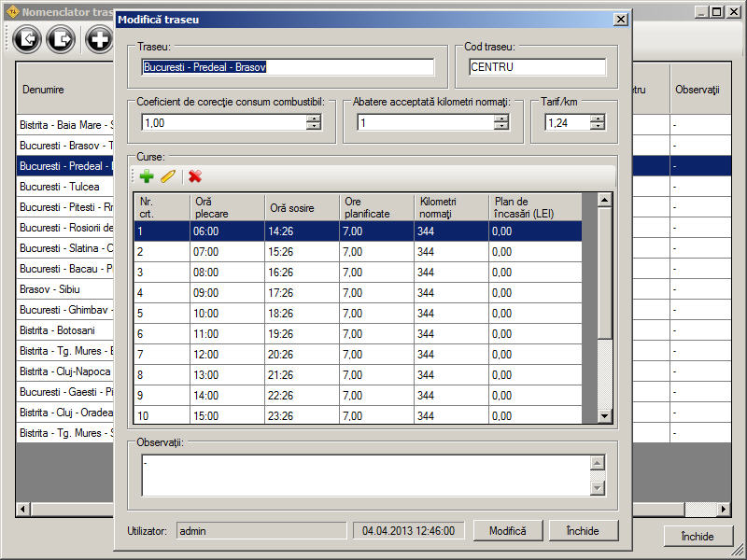Image resolution: width=747 pixels, height=560 pixels.
Task: Increase the Coeficient de corecție value with up arrow
Action: pos(314,119)
